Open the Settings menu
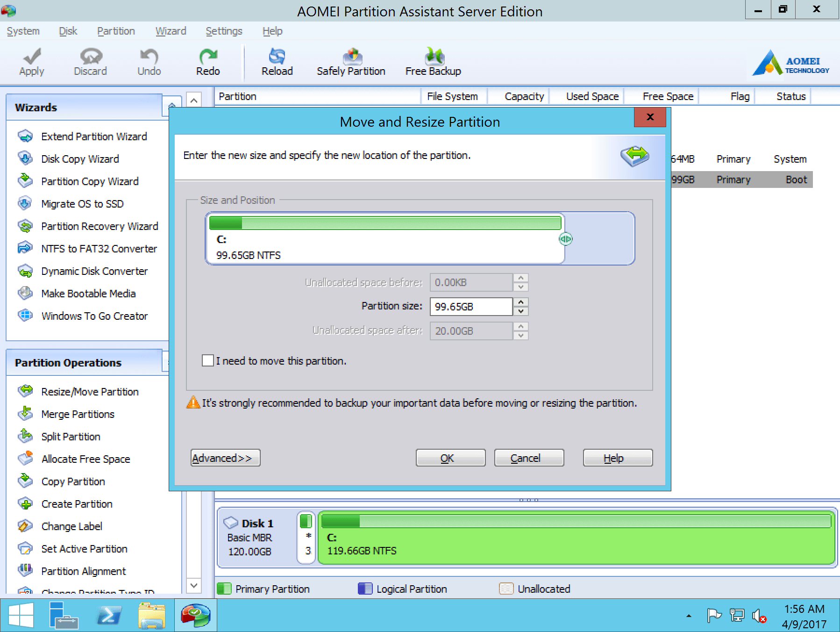This screenshot has height=632, width=840. click(224, 31)
